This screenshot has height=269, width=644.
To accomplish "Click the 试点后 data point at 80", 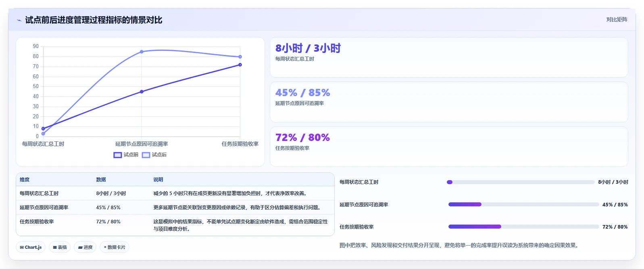I will (240, 57).
